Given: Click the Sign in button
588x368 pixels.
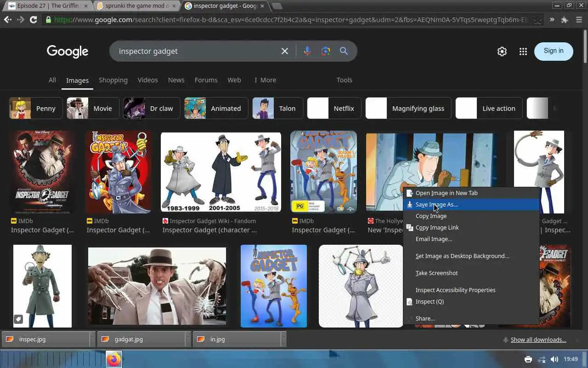Looking at the screenshot, I should pos(554,51).
